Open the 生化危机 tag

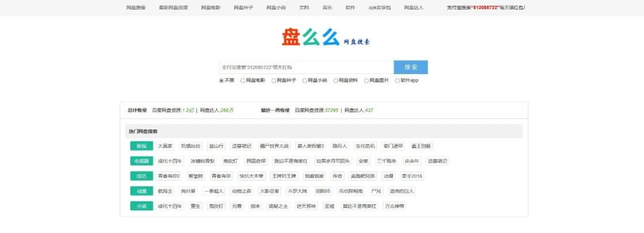[365, 146]
